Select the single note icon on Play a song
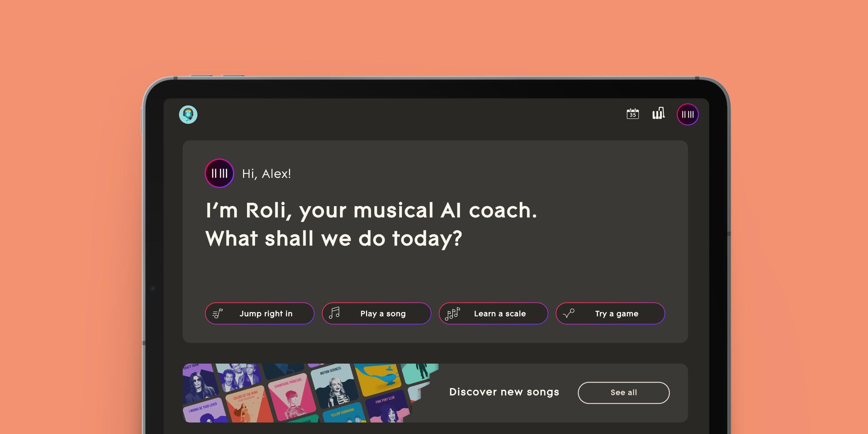This screenshot has height=434, width=868. coord(335,313)
